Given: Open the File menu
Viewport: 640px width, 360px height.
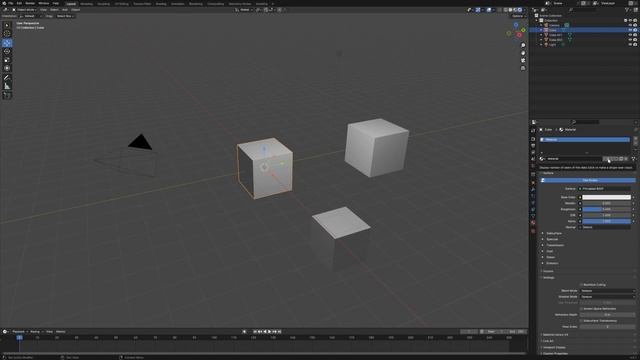Looking at the screenshot, I should [11, 3].
